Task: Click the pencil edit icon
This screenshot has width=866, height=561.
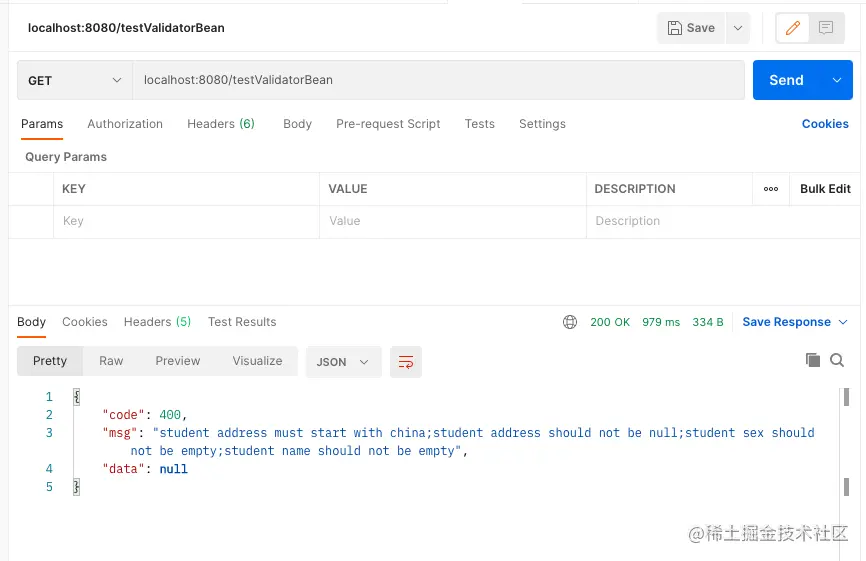Action: [793, 28]
